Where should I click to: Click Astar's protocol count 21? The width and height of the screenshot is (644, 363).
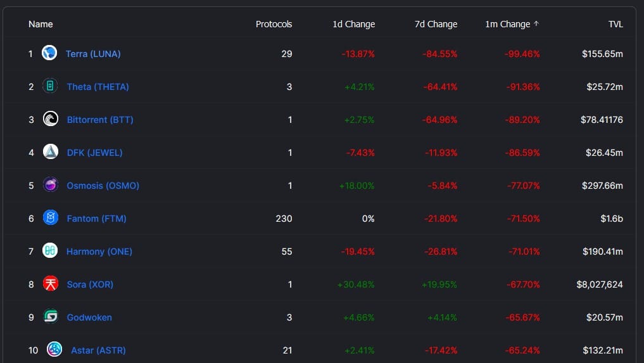pos(287,350)
